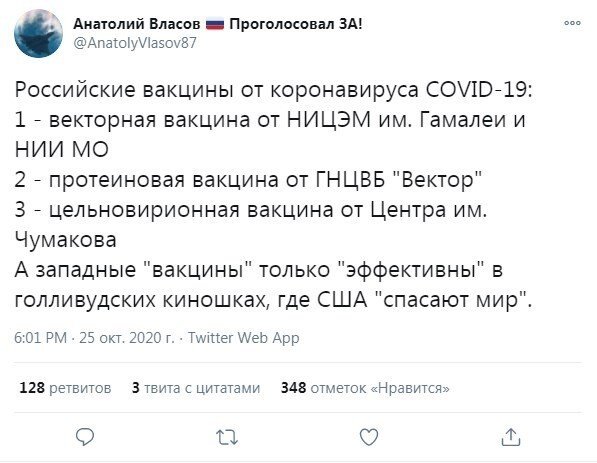Click the last tweet line about США
Image resolution: width=597 pixels, height=463 pixels.
[273, 300]
